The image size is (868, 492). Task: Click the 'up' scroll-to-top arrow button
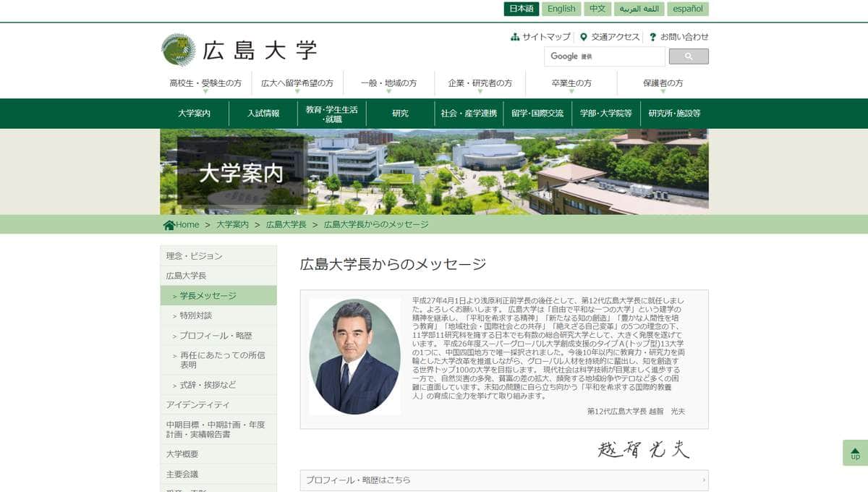tap(855, 453)
